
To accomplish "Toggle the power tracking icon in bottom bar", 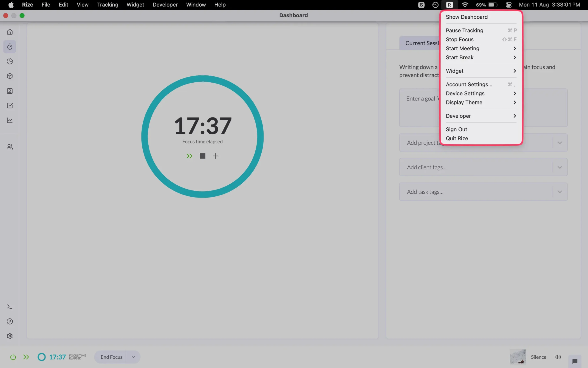I will coord(13,357).
